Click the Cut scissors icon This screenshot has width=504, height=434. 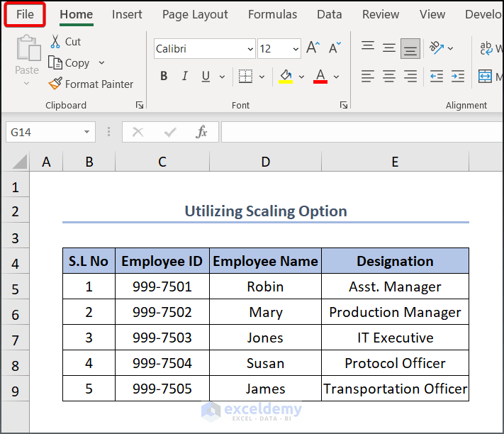point(55,42)
